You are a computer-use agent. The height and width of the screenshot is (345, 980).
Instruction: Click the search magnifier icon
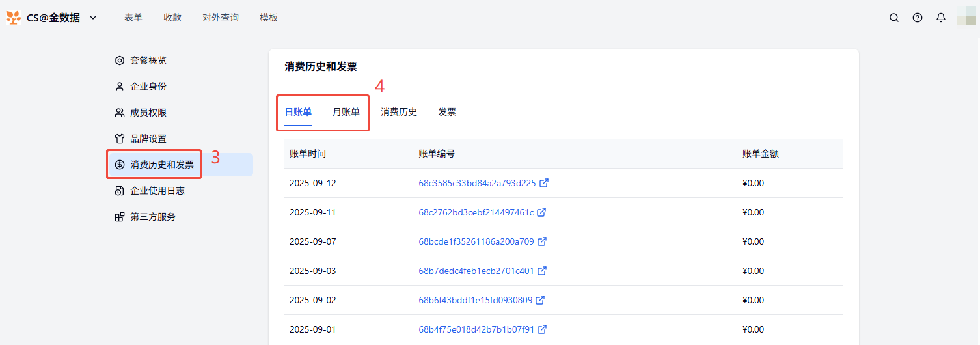click(894, 18)
